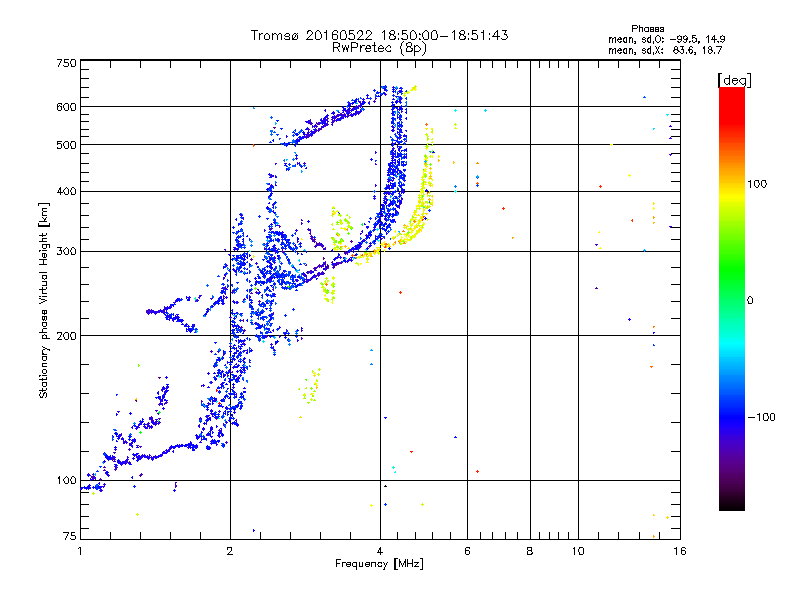Click the phase colorbar gradient

coord(732,298)
